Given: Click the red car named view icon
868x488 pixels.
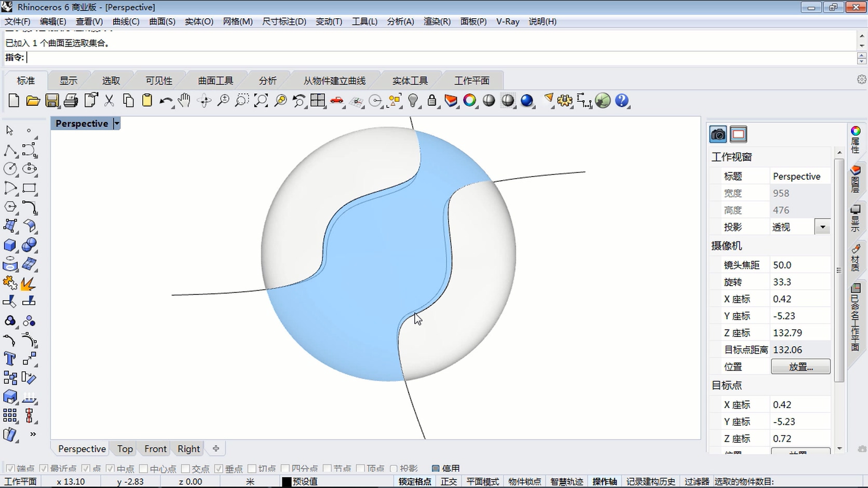Looking at the screenshot, I should point(337,101).
